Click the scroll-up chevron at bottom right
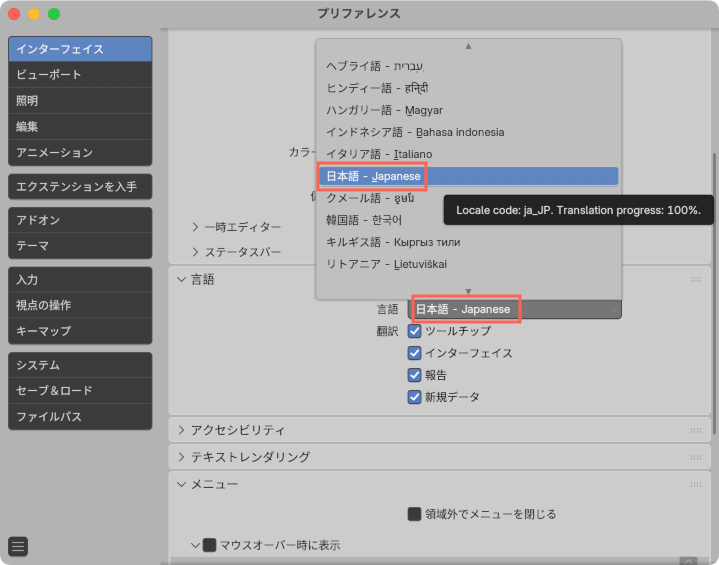719x565 pixels. click(x=688, y=561)
